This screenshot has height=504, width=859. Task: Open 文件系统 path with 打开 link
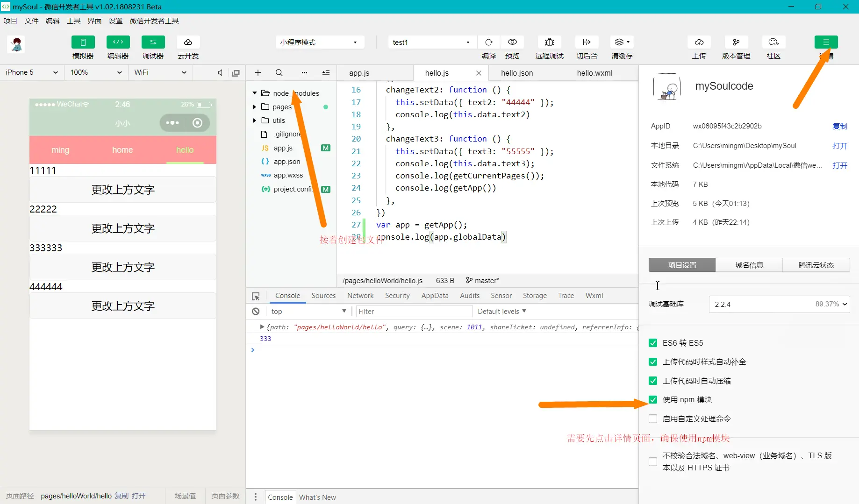tap(839, 165)
